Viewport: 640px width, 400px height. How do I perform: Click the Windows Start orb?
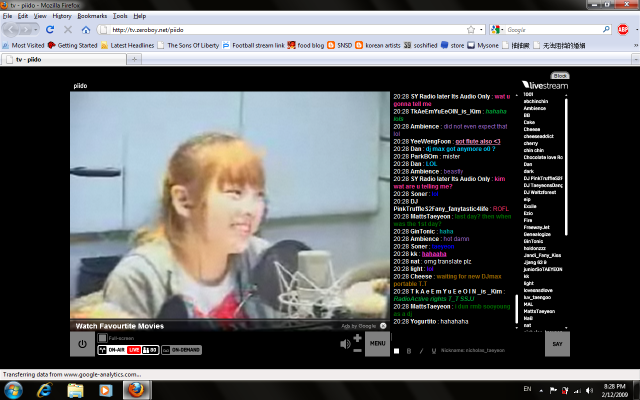point(14,388)
